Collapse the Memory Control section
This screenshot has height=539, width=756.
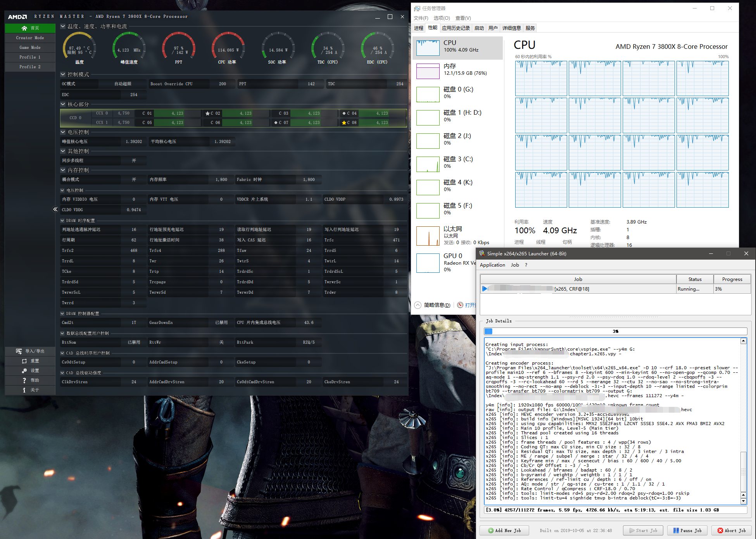[63, 170]
